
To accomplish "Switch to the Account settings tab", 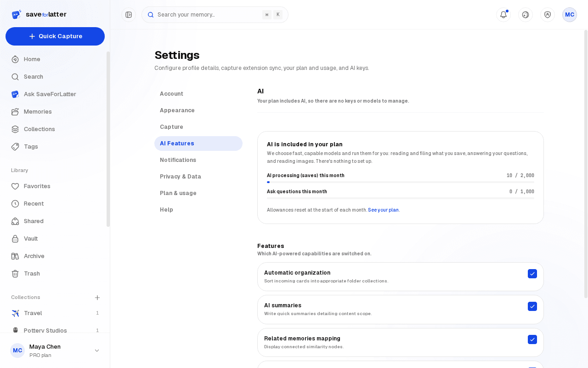I will tap(198, 94).
